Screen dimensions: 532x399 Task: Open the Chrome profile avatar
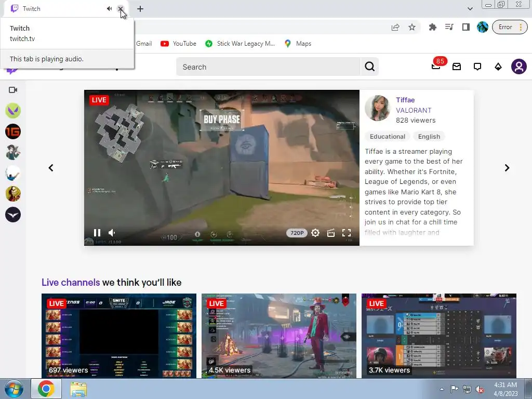[x=483, y=27]
